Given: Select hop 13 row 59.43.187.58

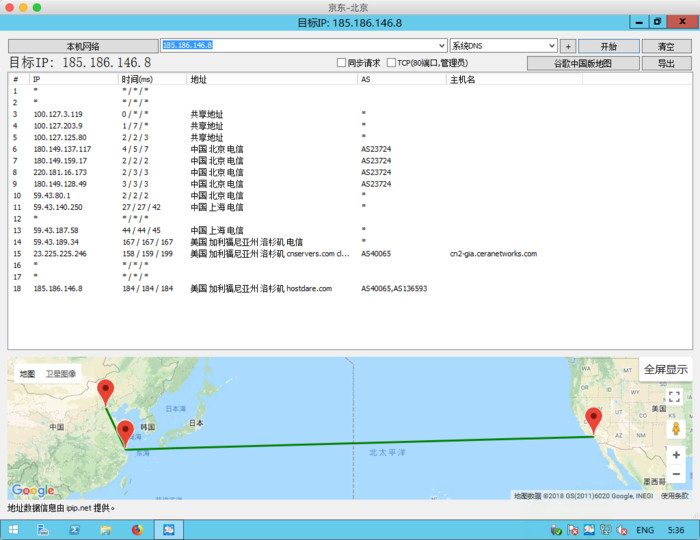Looking at the screenshot, I should (x=350, y=230).
